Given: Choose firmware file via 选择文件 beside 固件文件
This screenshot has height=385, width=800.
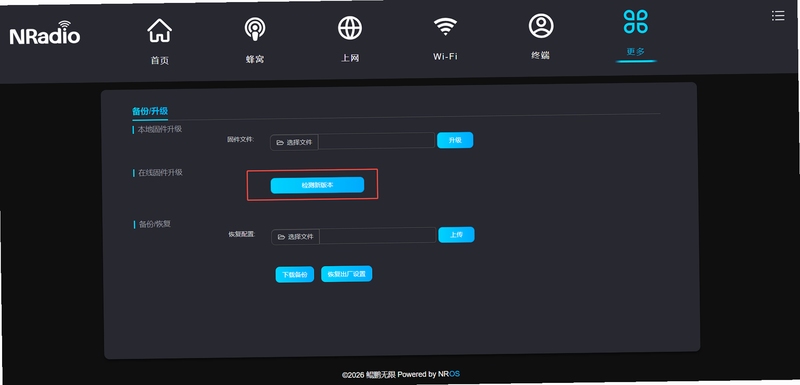Looking at the screenshot, I should click(x=294, y=142).
